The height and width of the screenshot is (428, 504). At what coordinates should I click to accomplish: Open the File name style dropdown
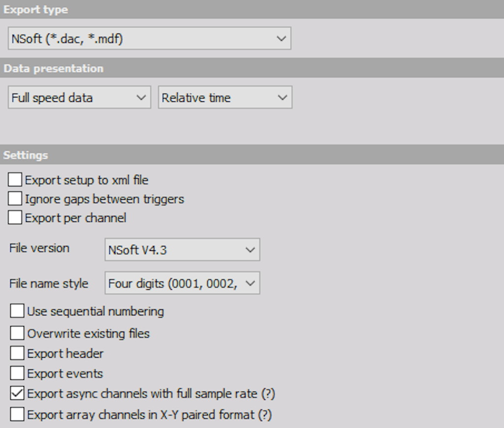[x=182, y=283]
